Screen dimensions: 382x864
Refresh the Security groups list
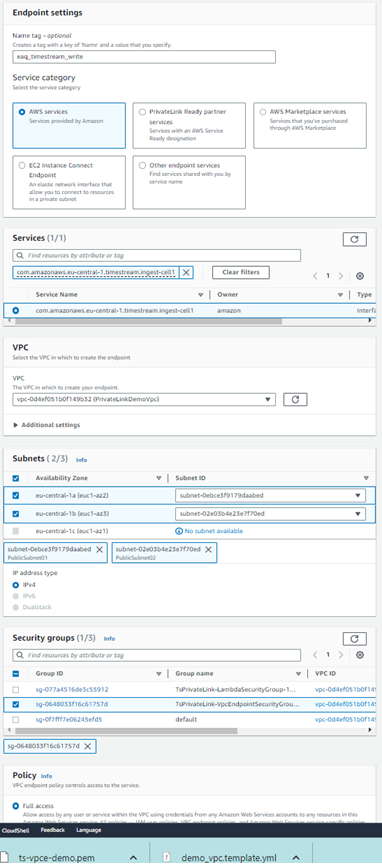(x=354, y=639)
